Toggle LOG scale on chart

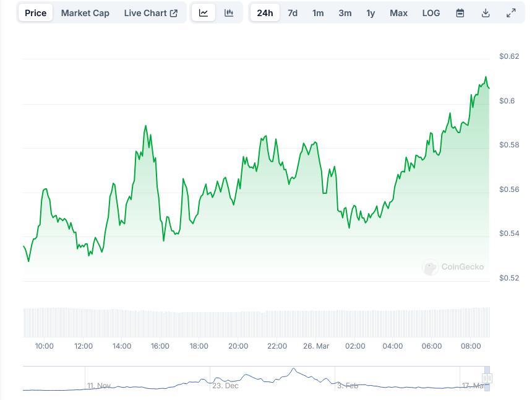coord(431,13)
